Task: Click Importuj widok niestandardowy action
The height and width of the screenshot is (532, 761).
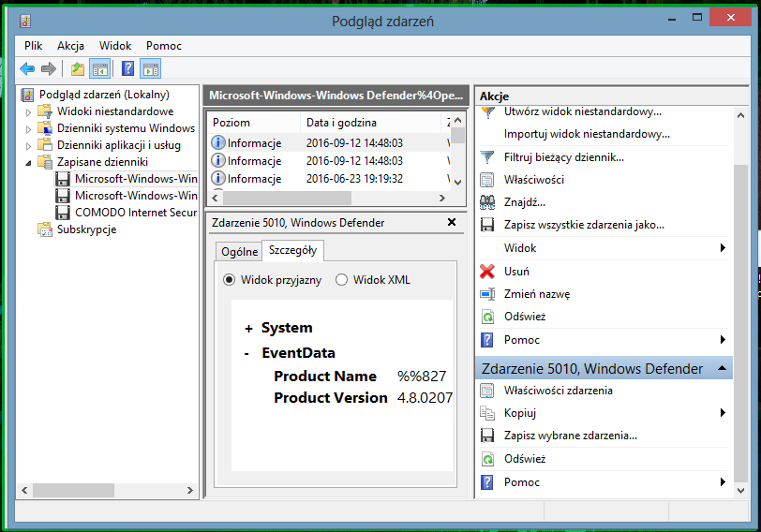Action: (587, 134)
